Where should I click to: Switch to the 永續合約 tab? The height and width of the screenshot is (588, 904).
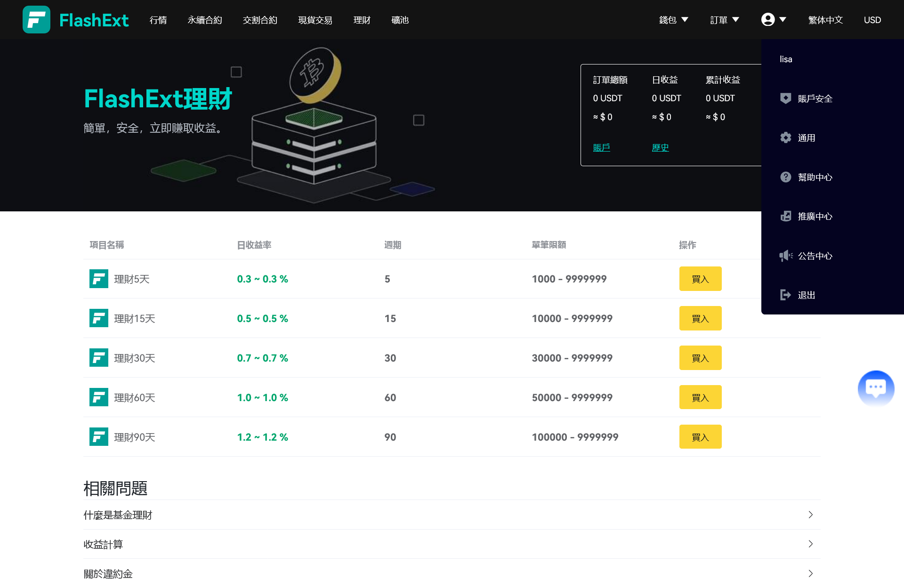(204, 20)
